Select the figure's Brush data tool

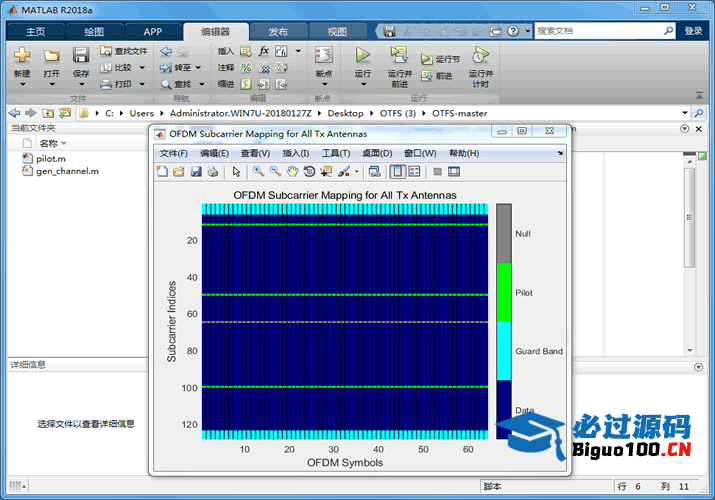point(344,172)
